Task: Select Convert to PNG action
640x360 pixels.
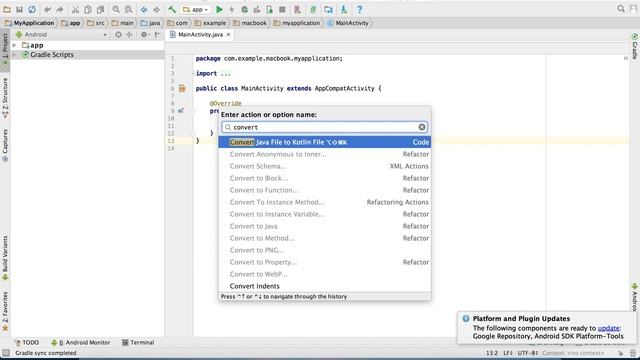Action: point(324,250)
